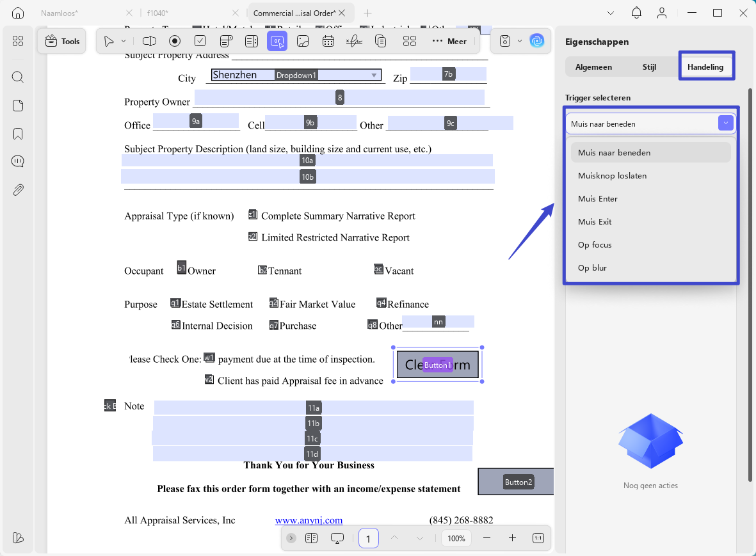Open the bookmarks panel in left sidebar
Viewport: 756px width, 556px height.
click(x=18, y=134)
